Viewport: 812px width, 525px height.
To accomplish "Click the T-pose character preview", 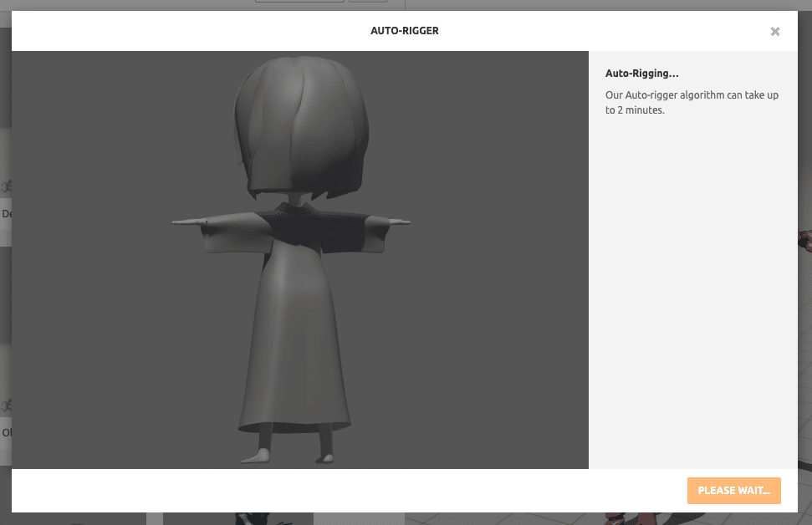I will coord(300,259).
